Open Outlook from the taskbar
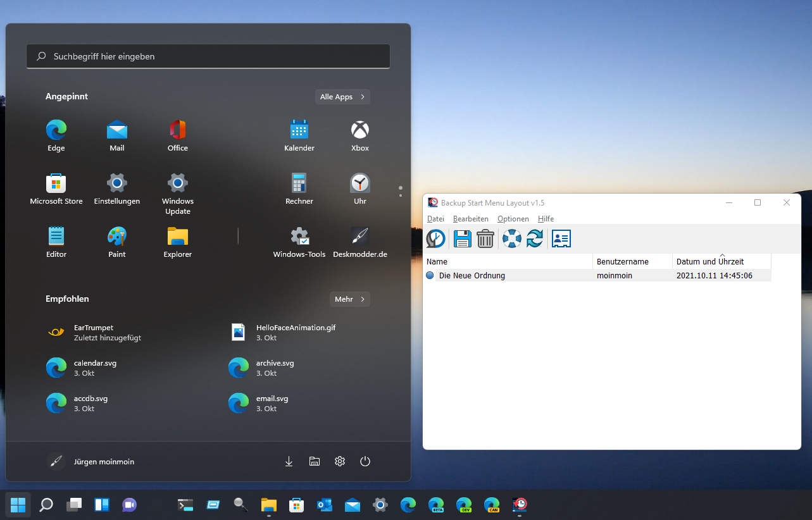The image size is (812, 520). [325, 505]
